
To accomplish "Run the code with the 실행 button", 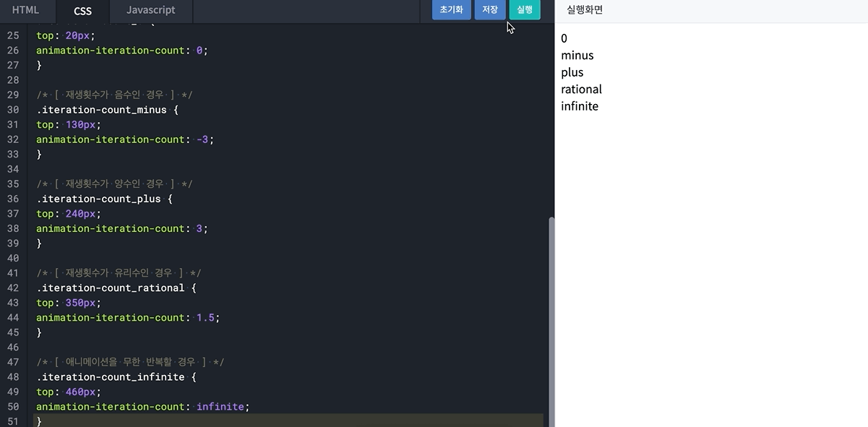I will click(524, 9).
